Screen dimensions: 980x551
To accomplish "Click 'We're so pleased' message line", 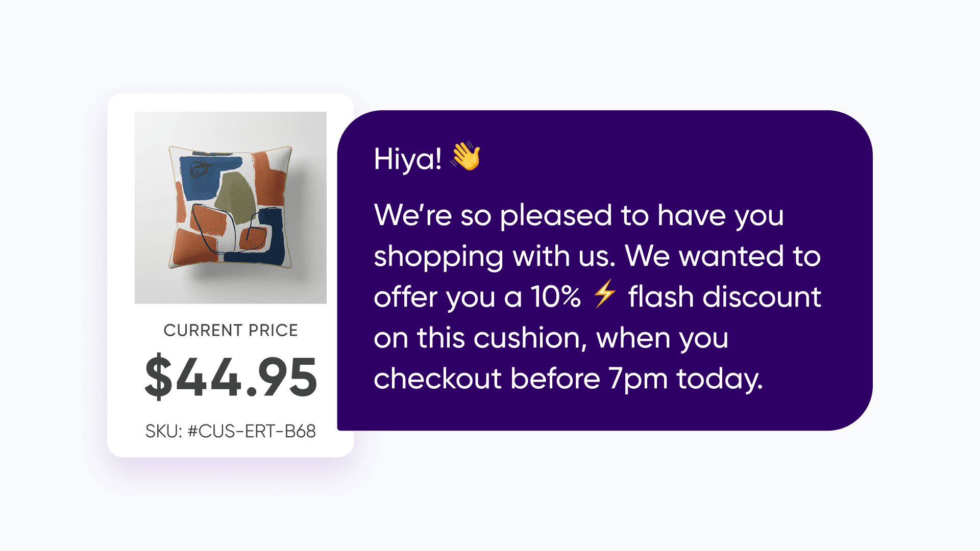I will coord(579,215).
